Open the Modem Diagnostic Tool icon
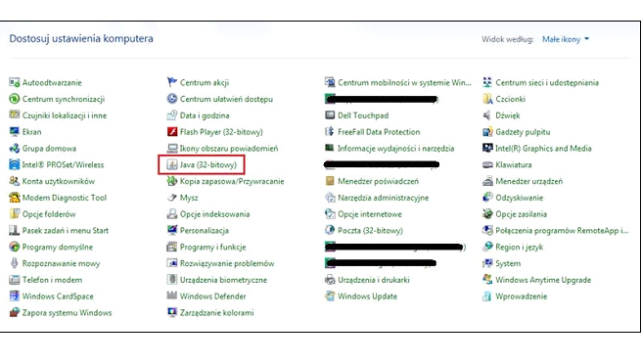The image size is (642, 364). tap(15, 198)
